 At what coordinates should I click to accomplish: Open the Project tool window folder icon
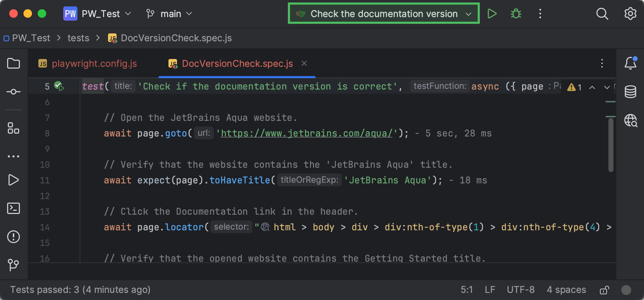14,64
